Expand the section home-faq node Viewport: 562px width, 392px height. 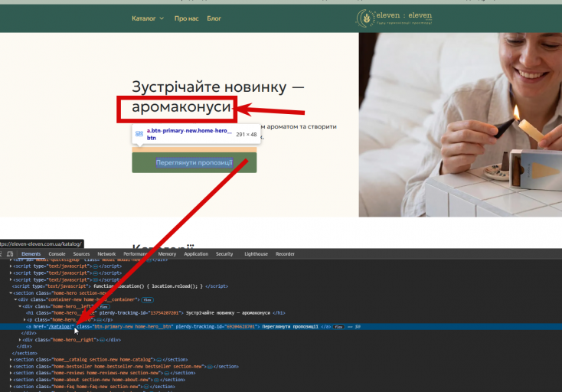tap(11, 387)
